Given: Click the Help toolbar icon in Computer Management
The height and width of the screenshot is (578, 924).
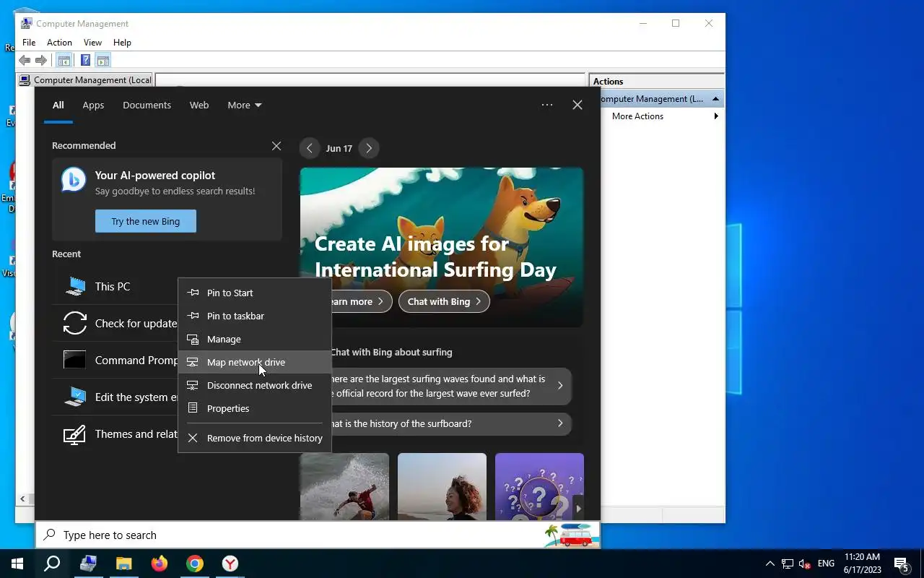Looking at the screenshot, I should pos(85,61).
